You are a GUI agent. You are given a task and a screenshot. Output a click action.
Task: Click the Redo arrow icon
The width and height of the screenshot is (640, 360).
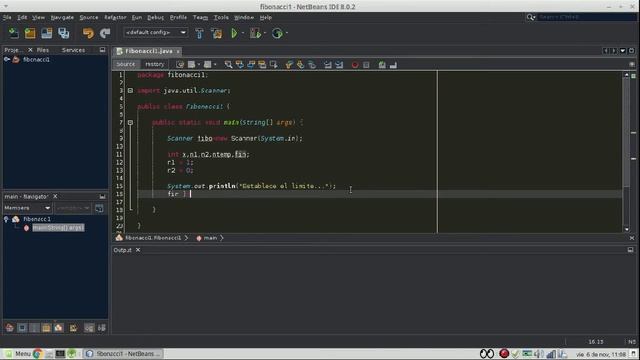coord(105,33)
